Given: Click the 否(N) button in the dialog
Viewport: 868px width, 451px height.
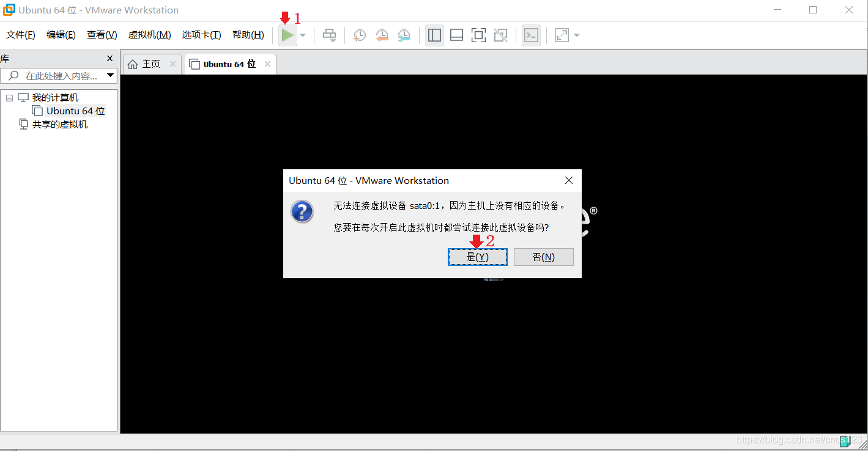Looking at the screenshot, I should click(x=544, y=257).
